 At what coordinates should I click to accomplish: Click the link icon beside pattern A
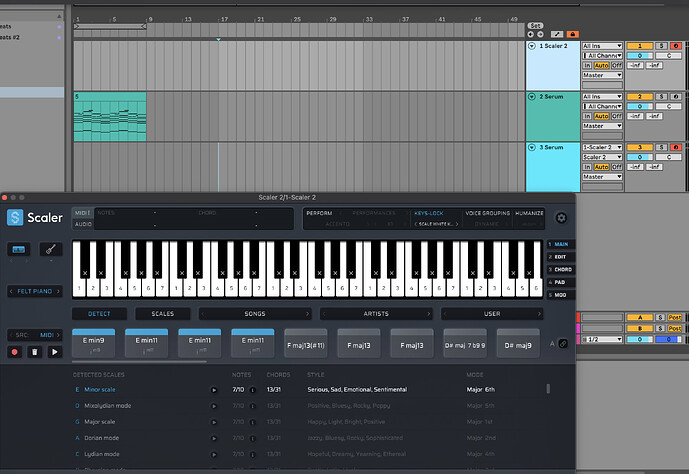(x=563, y=344)
